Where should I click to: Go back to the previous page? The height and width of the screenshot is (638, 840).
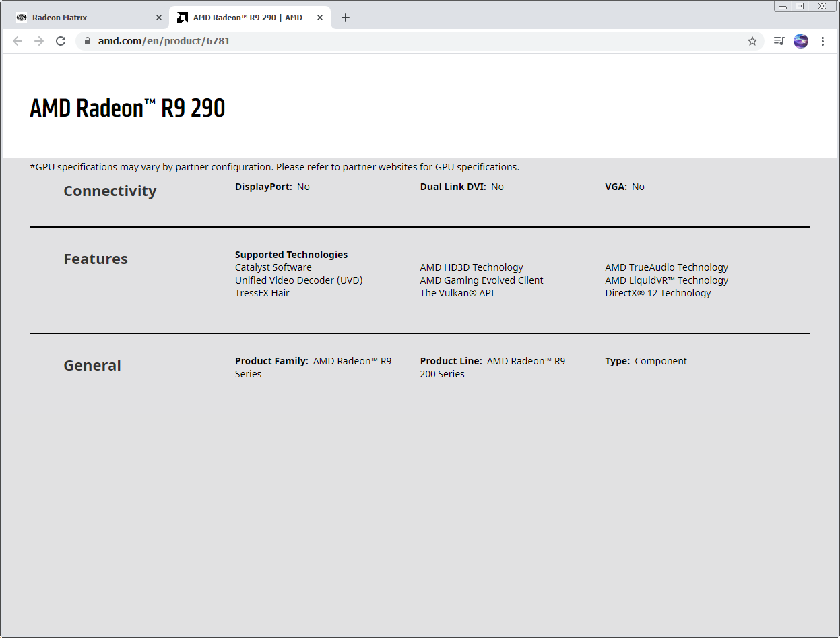point(18,41)
